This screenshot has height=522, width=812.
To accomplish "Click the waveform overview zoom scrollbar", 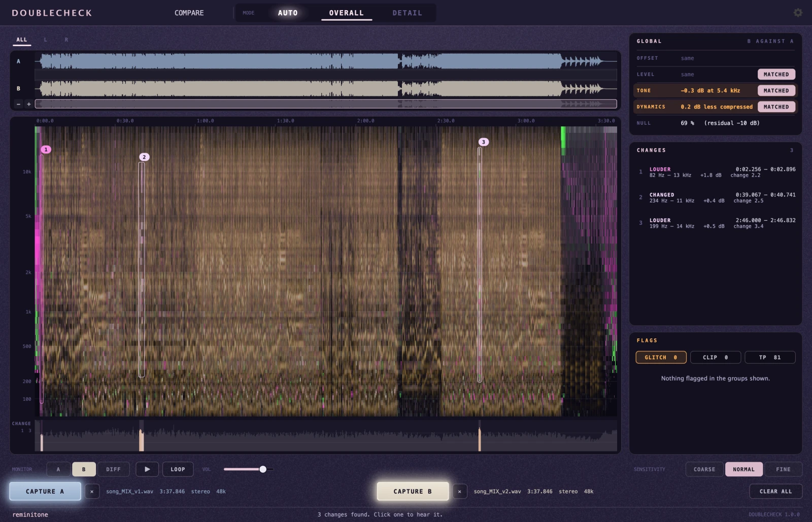I will (326, 104).
